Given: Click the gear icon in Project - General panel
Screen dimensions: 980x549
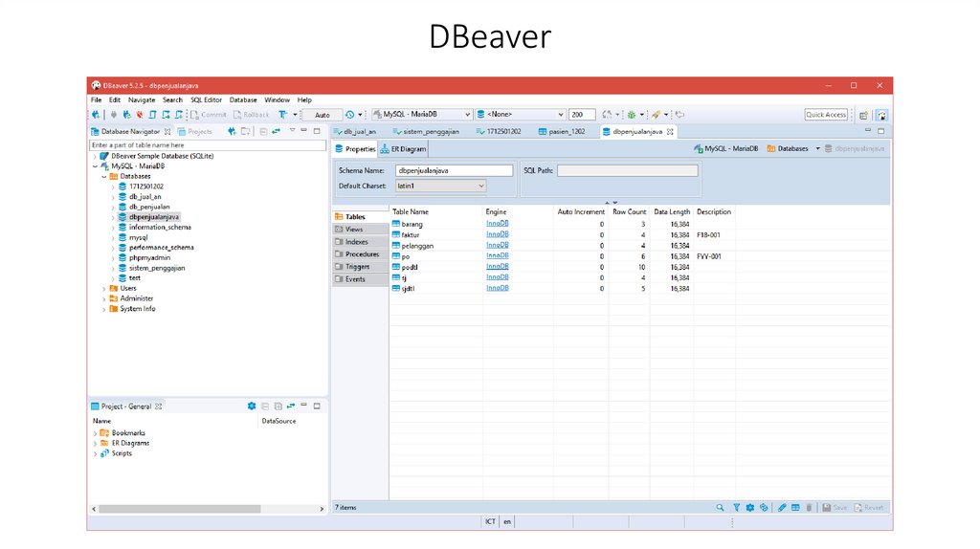Looking at the screenshot, I should click(x=252, y=406).
